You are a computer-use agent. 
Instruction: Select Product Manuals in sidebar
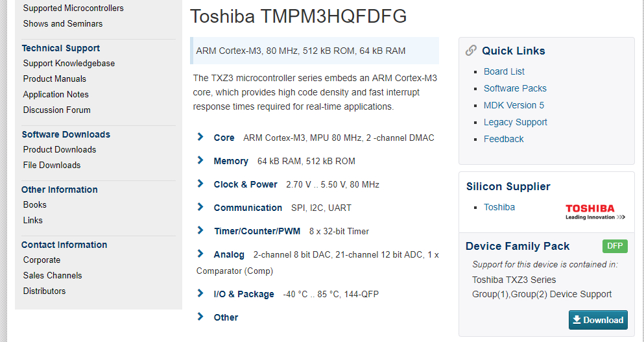tap(54, 79)
